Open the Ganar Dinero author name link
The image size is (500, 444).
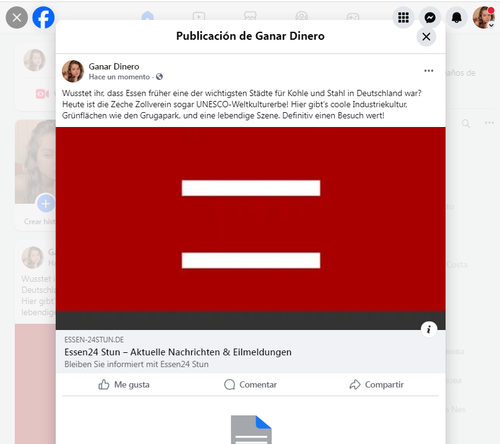point(114,66)
